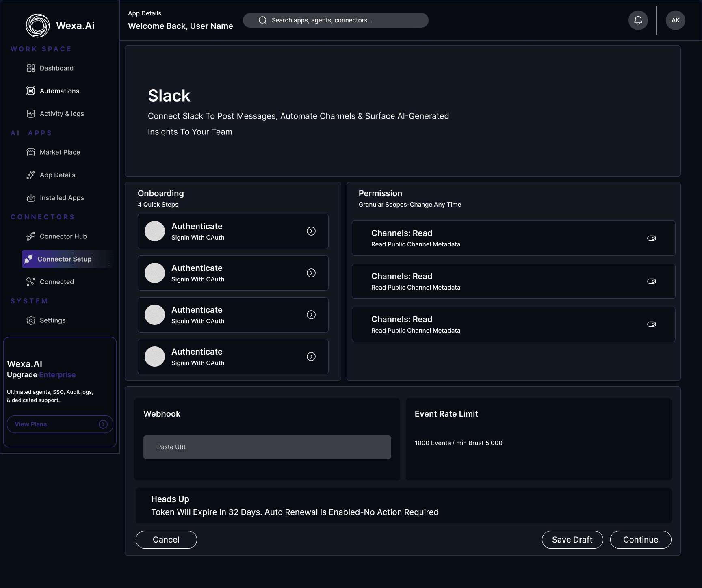Image resolution: width=702 pixels, height=588 pixels.
Task: Open Activity & logs menu item
Action: 62,114
